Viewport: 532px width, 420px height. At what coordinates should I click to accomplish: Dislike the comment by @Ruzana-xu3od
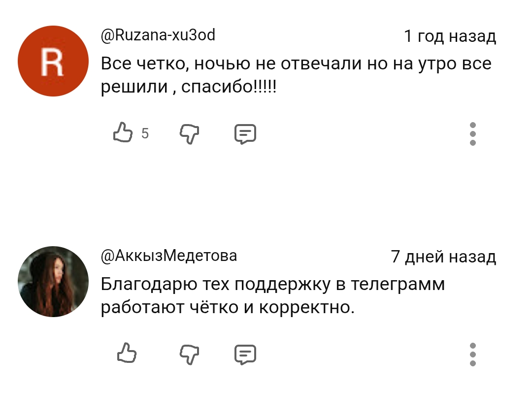point(189,133)
